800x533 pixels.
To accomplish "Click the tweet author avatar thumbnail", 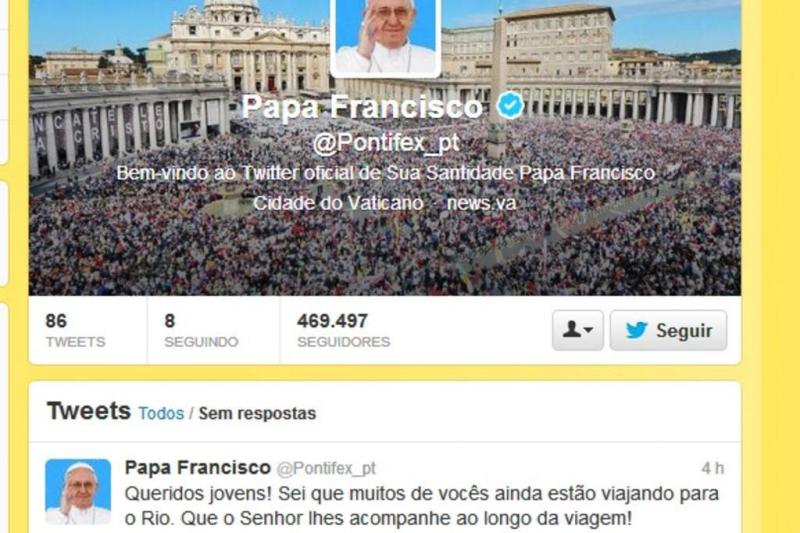I will [x=78, y=492].
